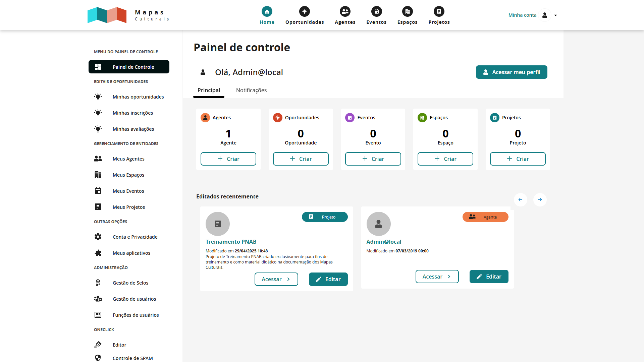This screenshot has width=644, height=362.
Task: Click the Projetos document icon in header
Action: click(439, 12)
